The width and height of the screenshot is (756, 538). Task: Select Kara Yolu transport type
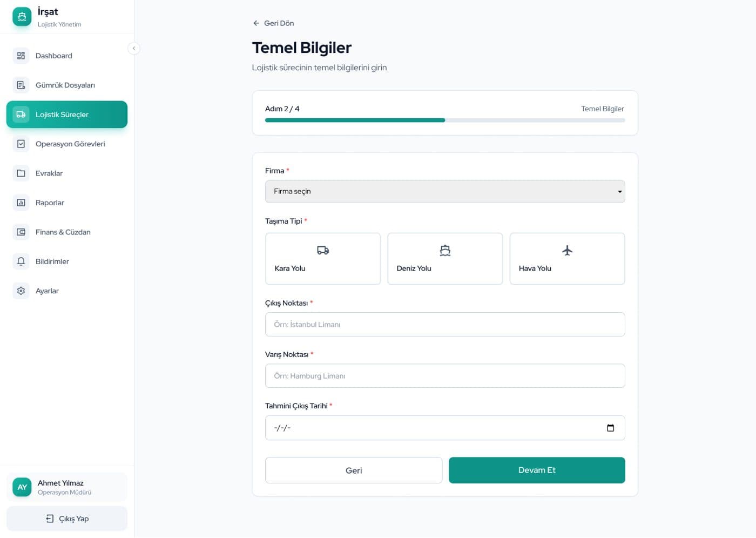coord(323,259)
